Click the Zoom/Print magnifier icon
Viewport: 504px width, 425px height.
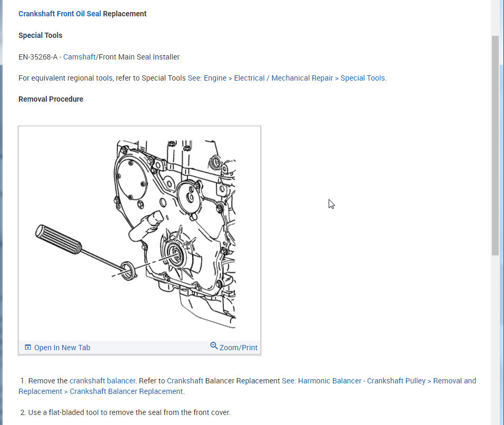(214, 346)
